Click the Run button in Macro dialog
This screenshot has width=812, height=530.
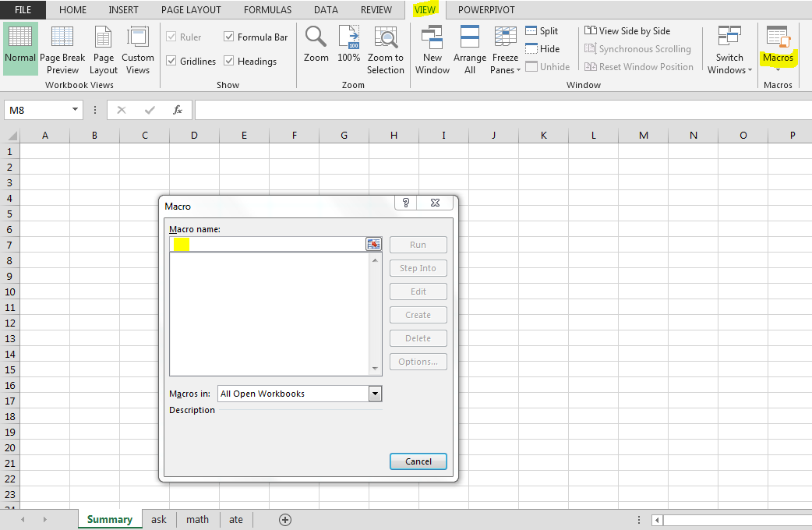coord(418,245)
